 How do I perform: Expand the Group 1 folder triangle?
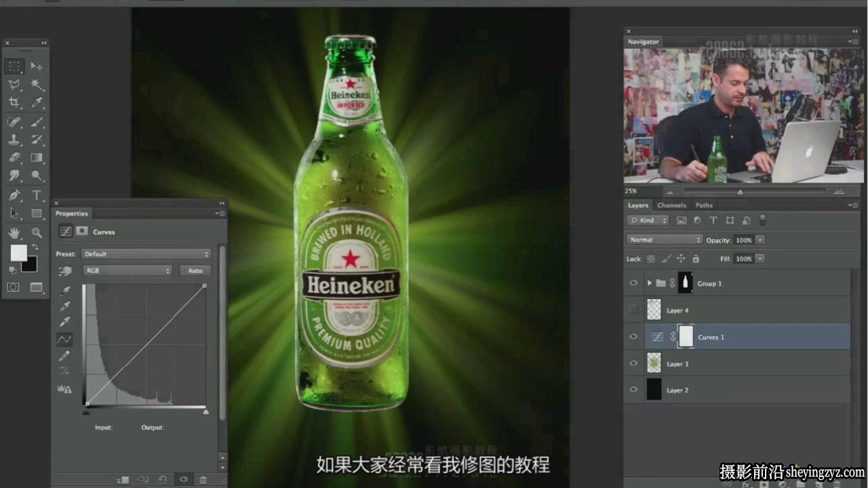(650, 283)
